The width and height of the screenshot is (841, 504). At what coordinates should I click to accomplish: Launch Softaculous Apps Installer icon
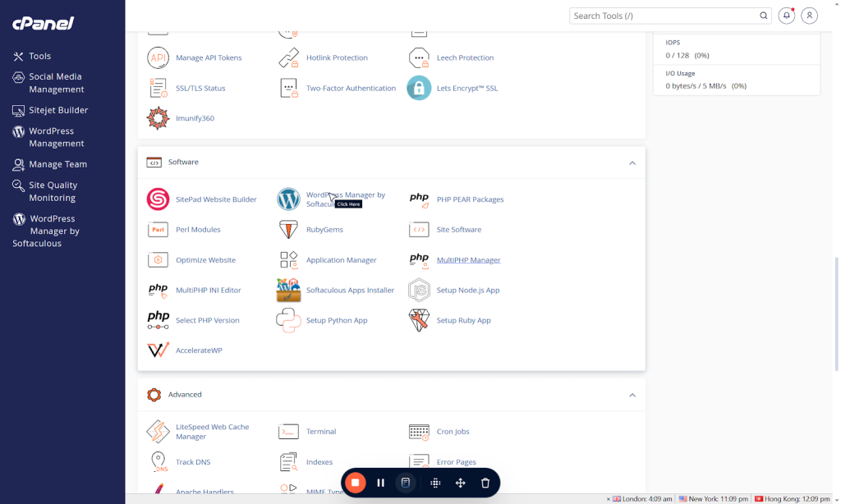(x=288, y=290)
